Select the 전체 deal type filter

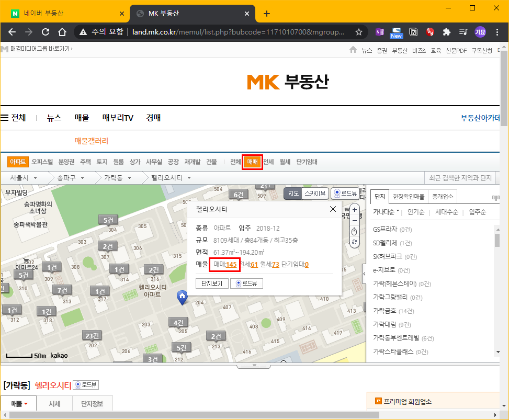[x=236, y=162]
